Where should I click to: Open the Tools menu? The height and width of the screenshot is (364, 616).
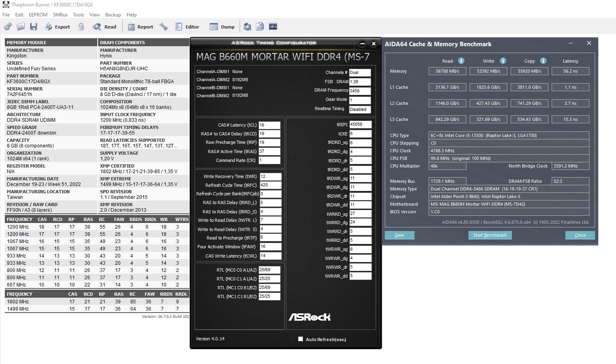[79, 15]
